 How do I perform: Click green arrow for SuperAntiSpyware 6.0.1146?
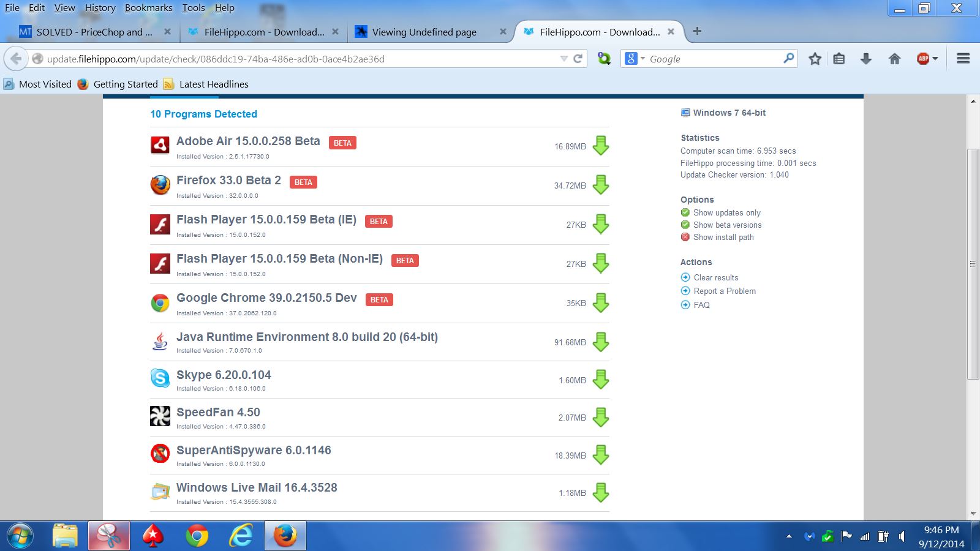[x=601, y=455]
